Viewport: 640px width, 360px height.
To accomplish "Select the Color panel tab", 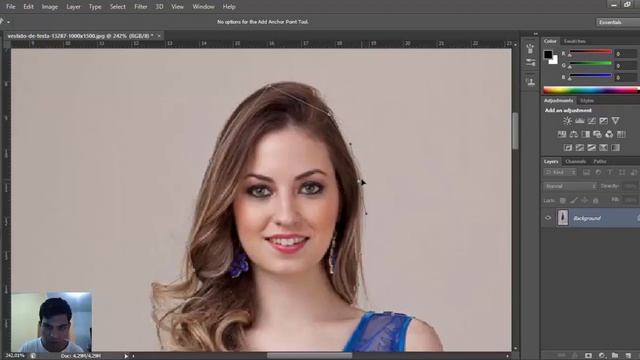I will [x=550, y=41].
